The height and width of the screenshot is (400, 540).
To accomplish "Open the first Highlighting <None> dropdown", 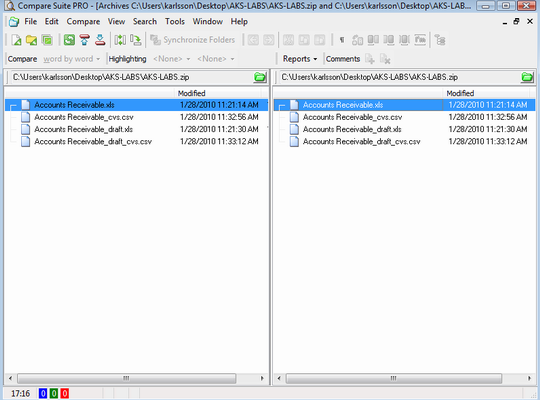I will click(x=172, y=59).
